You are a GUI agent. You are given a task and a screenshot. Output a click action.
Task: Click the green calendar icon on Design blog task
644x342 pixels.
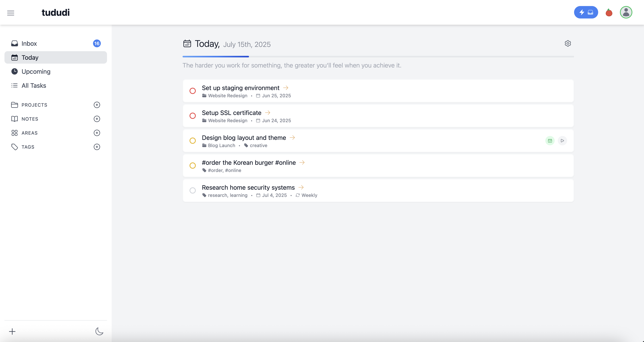(550, 141)
